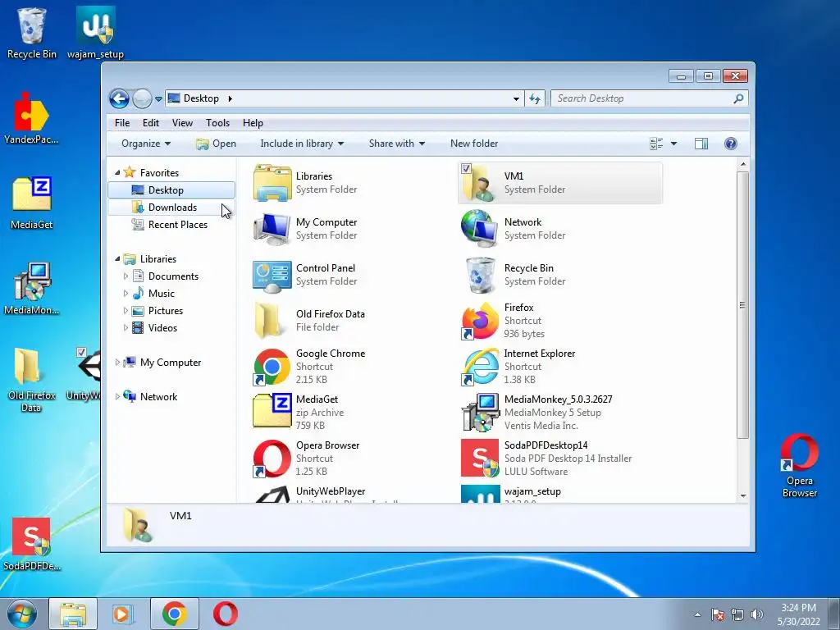Expand Documents in navigation tree
Screen dimensions: 840x630
click(126, 276)
